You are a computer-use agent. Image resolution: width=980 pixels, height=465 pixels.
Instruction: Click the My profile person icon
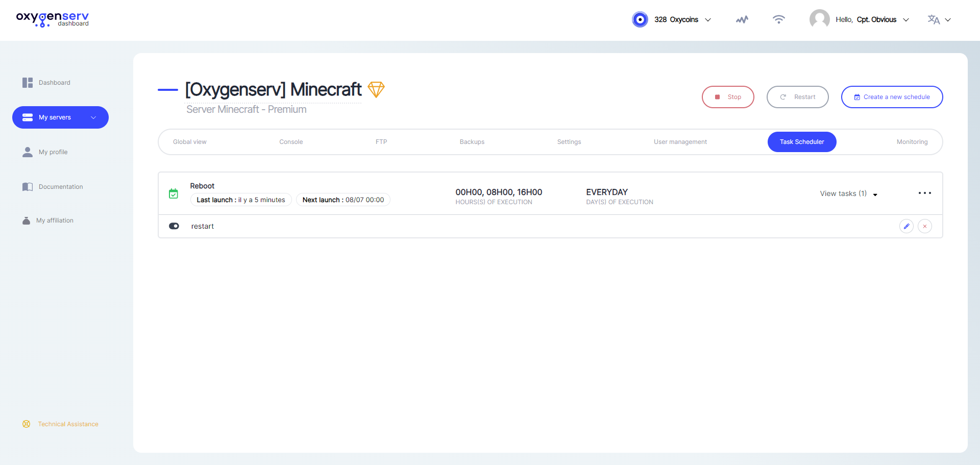28,152
